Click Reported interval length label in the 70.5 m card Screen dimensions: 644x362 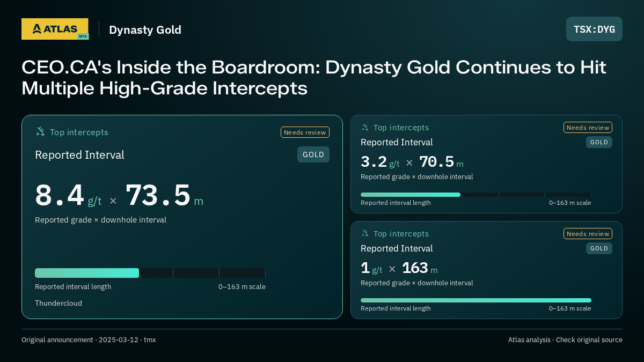pyautogui.click(x=396, y=203)
